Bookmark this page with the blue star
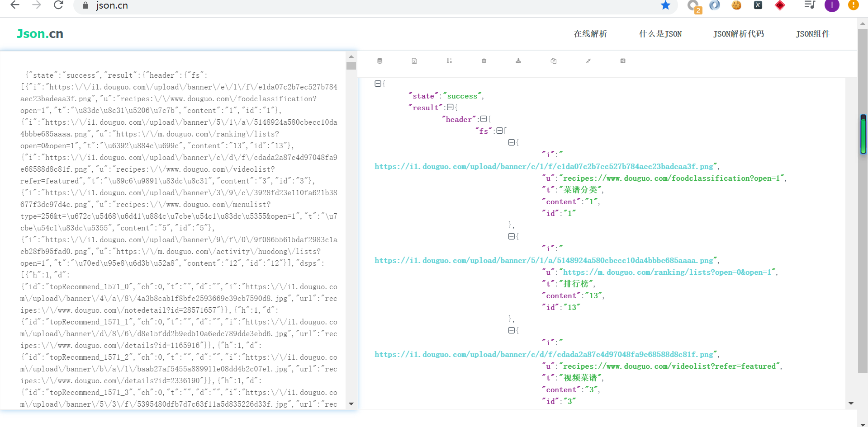 [x=665, y=5]
